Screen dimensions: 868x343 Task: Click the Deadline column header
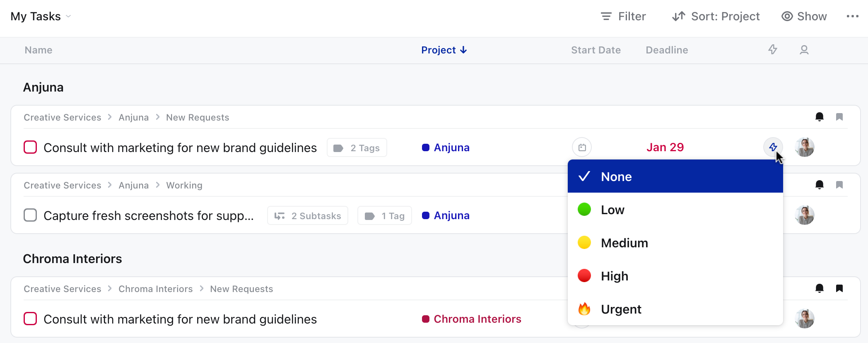(x=667, y=50)
